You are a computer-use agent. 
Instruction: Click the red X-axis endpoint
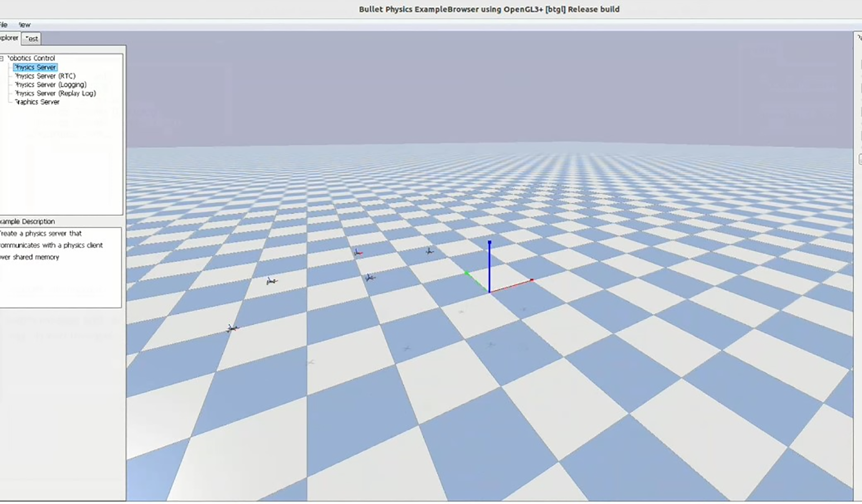tap(532, 281)
